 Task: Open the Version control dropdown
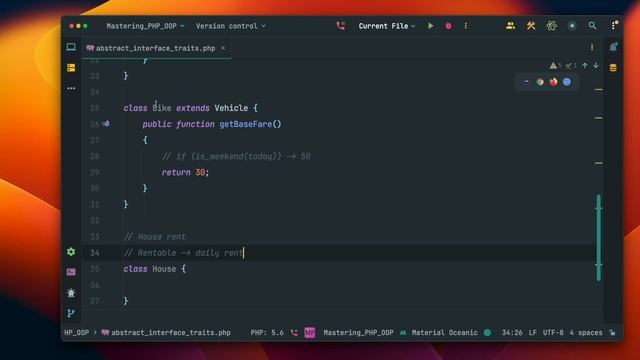click(231, 26)
